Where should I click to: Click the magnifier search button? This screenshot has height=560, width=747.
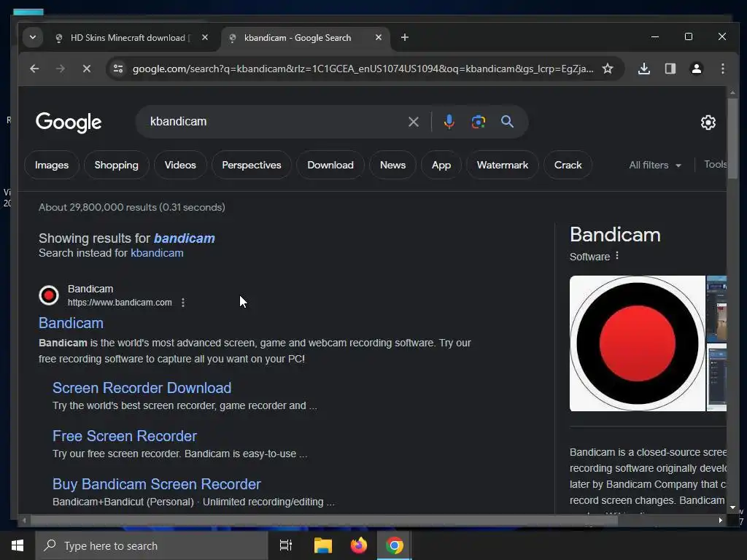[508, 122]
